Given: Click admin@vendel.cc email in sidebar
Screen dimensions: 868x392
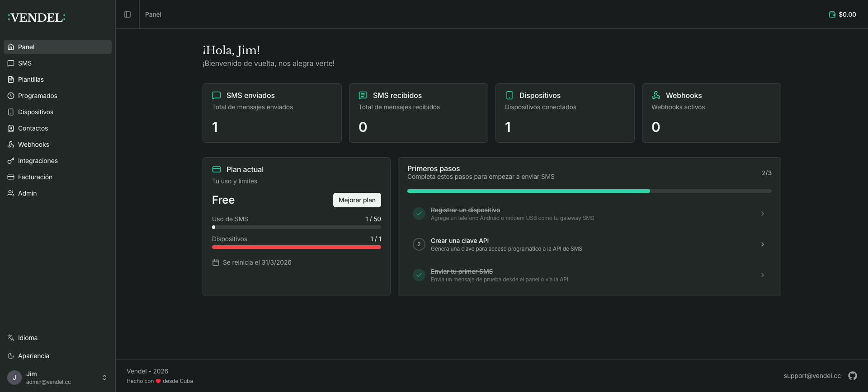Looking at the screenshot, I should pos(48,382).
